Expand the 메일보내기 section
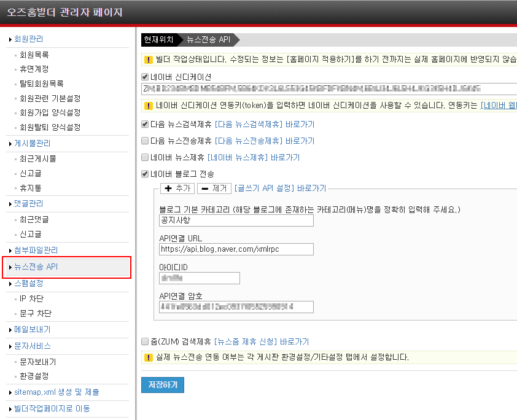This screenshot has width=517, height=420. coord(32,330)
